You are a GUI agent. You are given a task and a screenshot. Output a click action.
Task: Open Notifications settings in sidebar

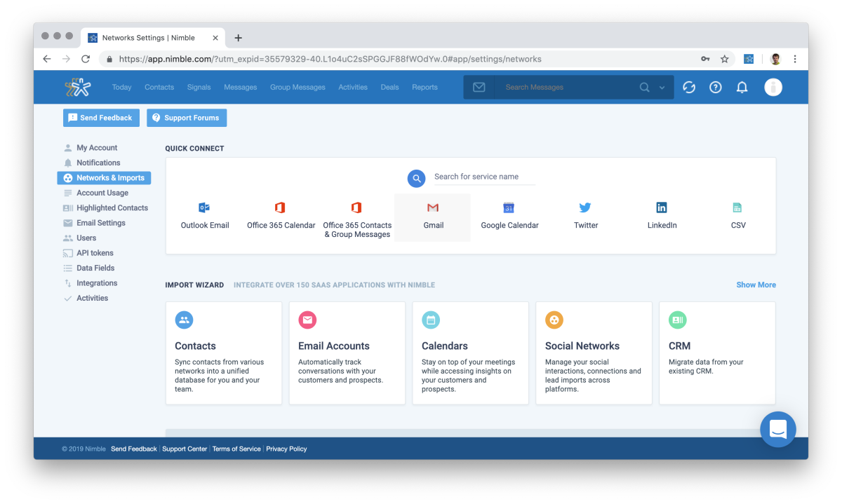pyautogui.click(x=98, y=163)
